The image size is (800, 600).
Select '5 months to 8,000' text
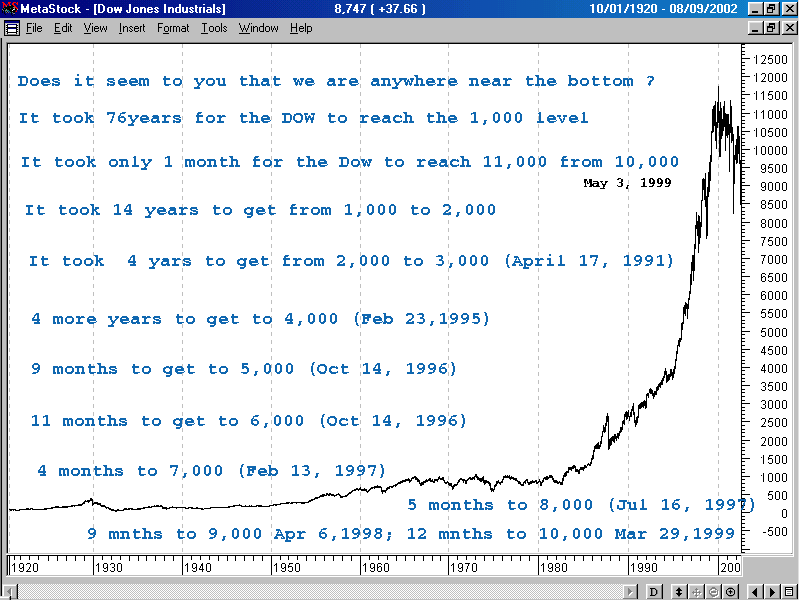581,505
